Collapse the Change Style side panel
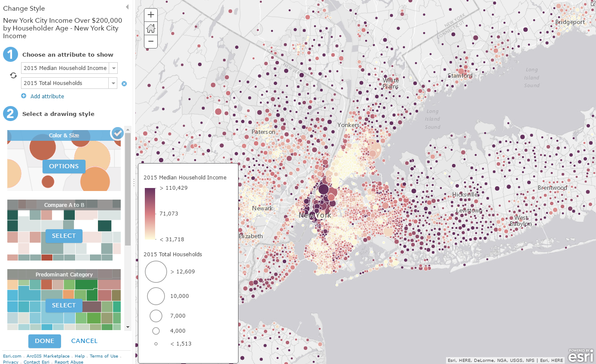Viewport: 596px width, 364px height. coord(127,6)
